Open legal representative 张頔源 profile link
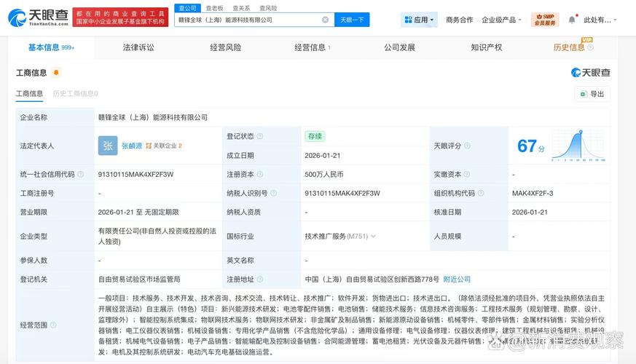636x364 pixels. point(132,146)
